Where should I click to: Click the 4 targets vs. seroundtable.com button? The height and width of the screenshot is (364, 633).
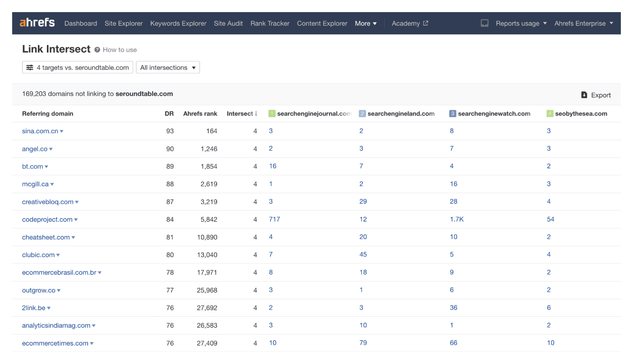pyautogui.click(x=78, y=67)
